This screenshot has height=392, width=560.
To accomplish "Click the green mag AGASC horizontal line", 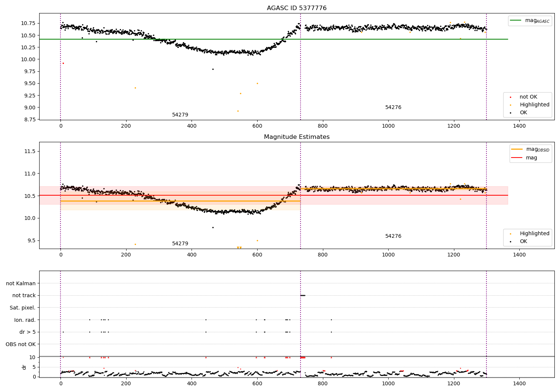I will pyautogui.click(x=274, y=39).
